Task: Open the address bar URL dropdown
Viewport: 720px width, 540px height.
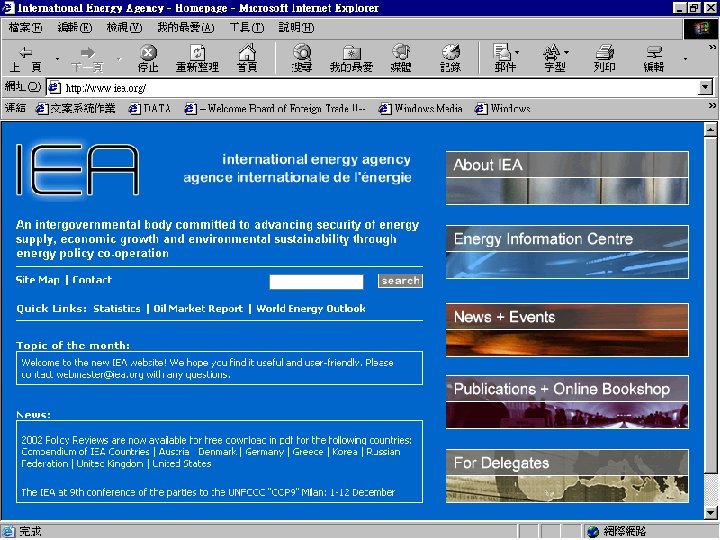Action: click(705, 87)
